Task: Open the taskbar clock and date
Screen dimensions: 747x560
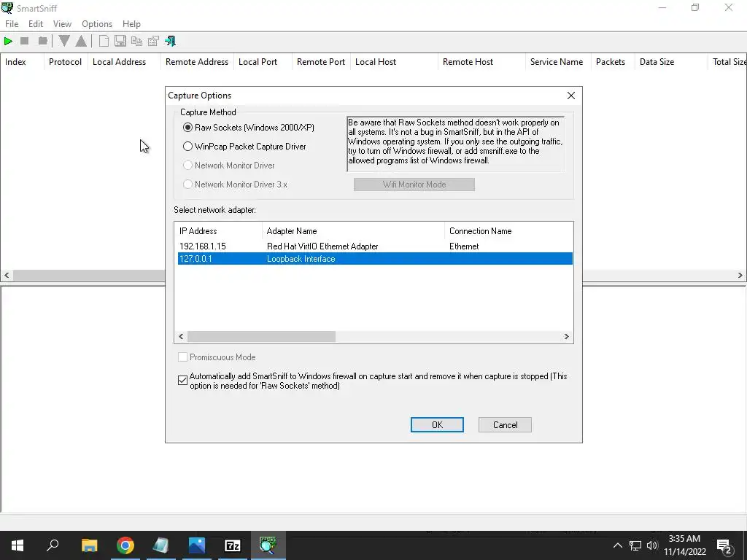Action: (684, 545)
